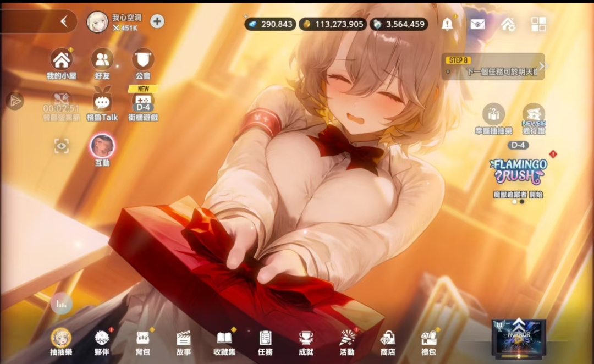Switch to the 任務 missions tab
This screenshot has height=364, width=594.
point(265,343)
